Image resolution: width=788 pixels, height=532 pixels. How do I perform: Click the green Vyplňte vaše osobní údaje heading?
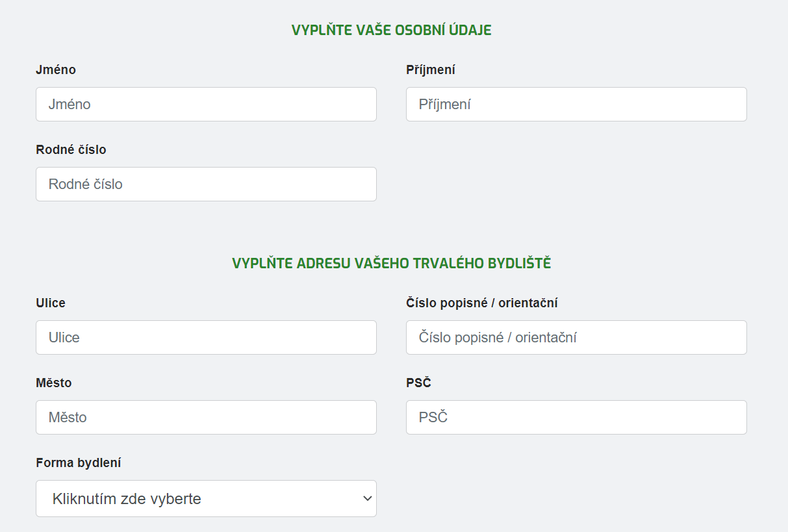point(391,30)
